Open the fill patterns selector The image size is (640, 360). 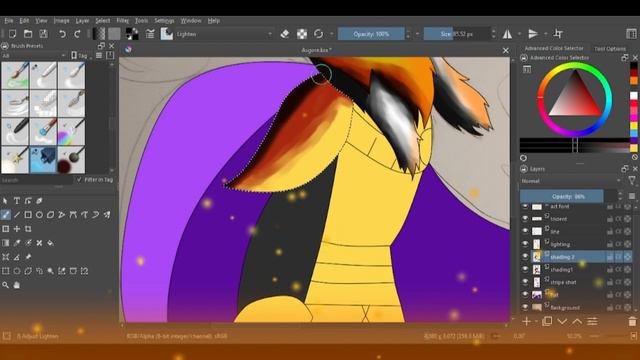[114, 34]
